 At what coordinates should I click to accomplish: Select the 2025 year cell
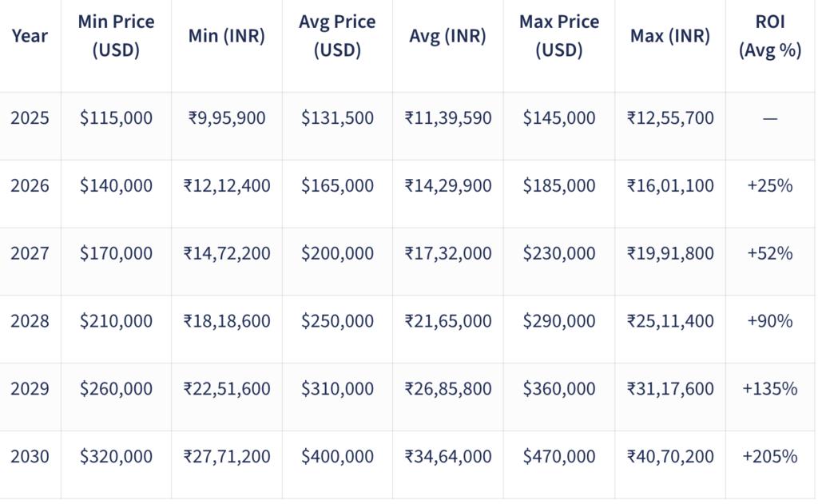tap(30, 118)
